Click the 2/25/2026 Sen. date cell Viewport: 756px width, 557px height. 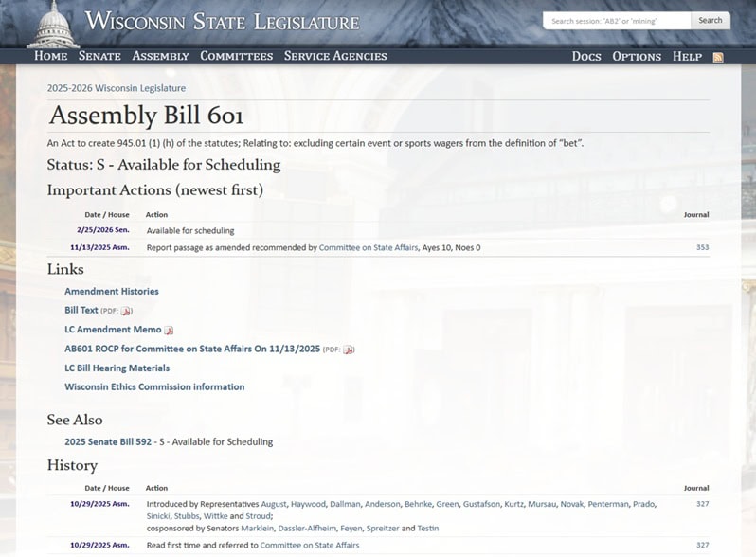click(102, 230)
